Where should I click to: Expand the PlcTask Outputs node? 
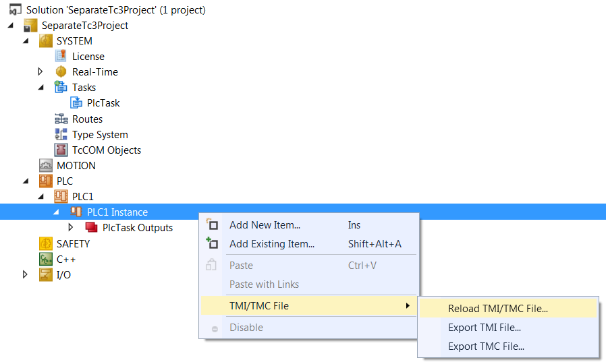[x=71, y=227]
